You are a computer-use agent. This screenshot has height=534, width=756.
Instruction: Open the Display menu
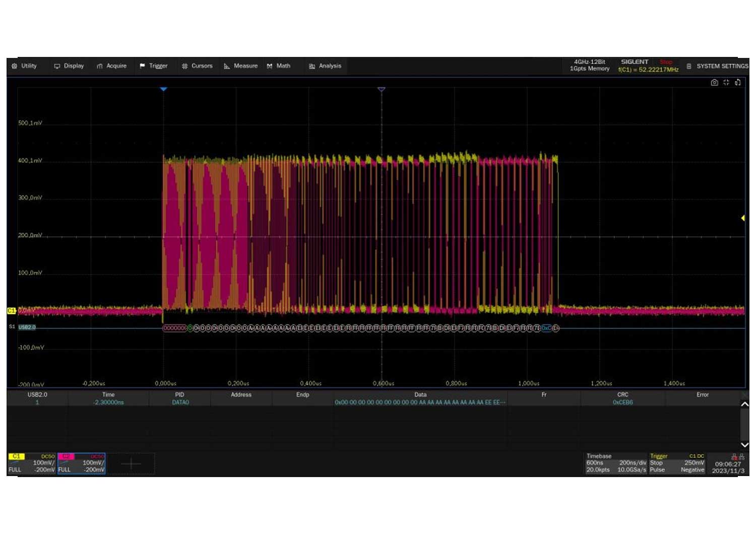pos(69,66)
